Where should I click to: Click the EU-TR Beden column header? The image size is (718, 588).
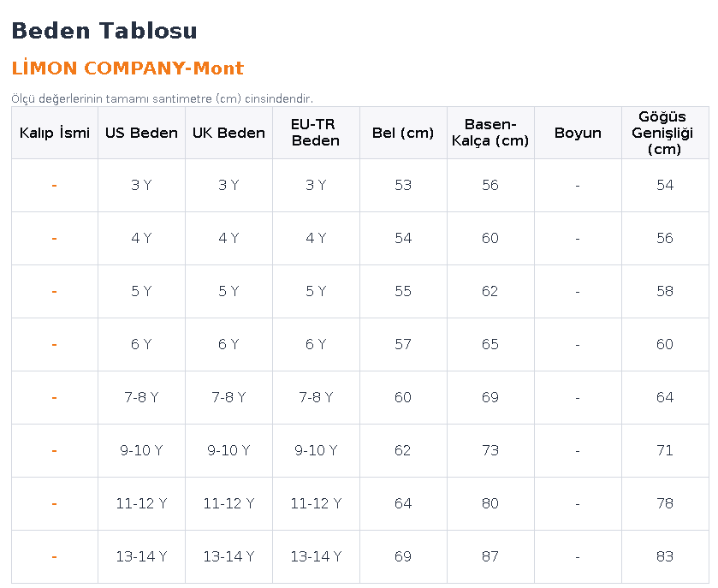pos(316,133)
